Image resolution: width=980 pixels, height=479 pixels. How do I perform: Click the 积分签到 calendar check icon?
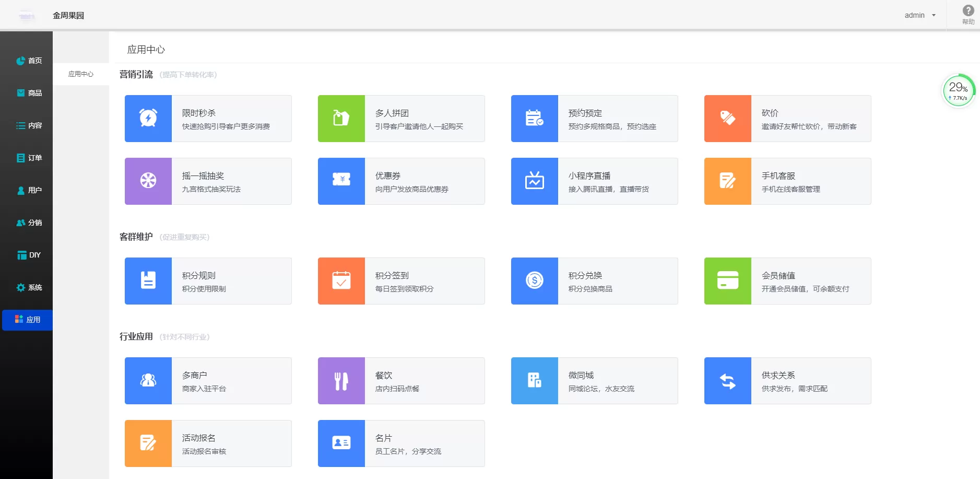pyautogui.click(x=341, y=281)
